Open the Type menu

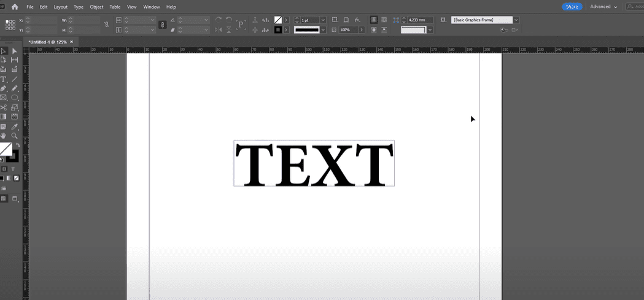79,7
